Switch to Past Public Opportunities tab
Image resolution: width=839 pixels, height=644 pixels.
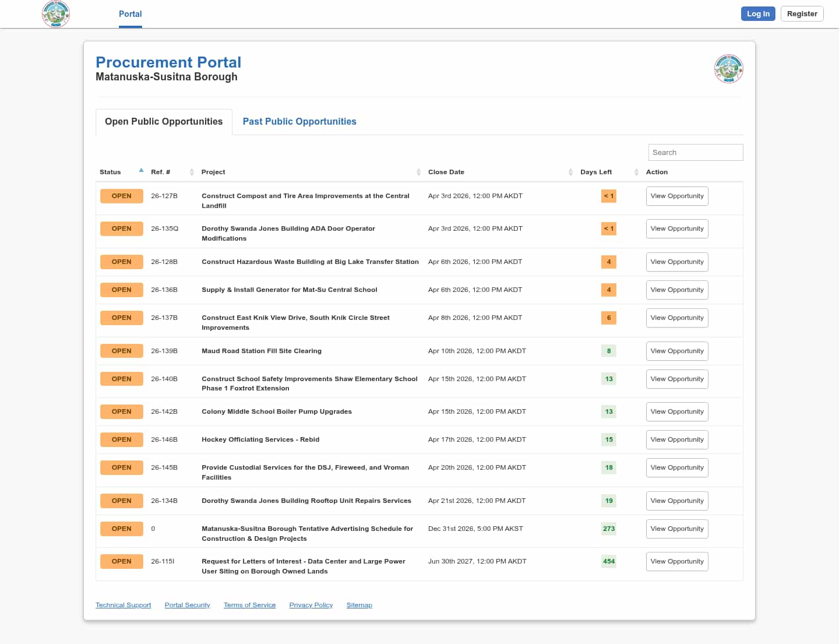coord(299,121)
